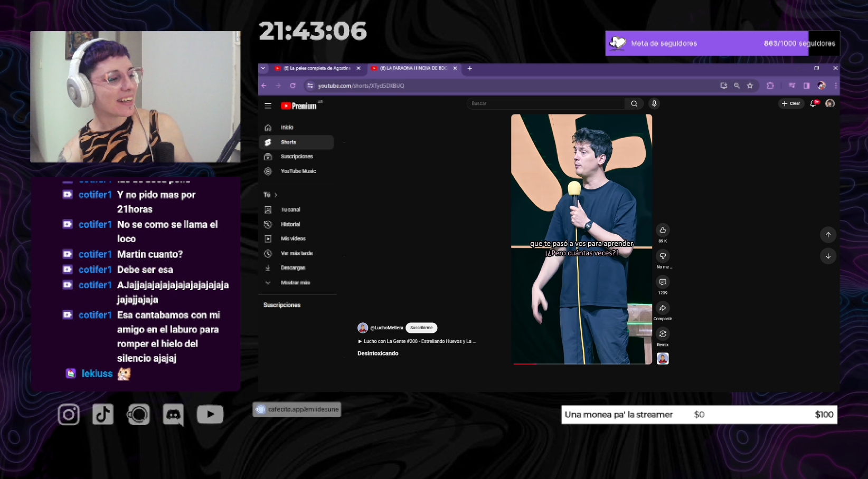This screenshot has width=868, height=479.
Task: Click the cafecito.app/emidesune link
Action: pyautogui.click(x=297, y=409)
